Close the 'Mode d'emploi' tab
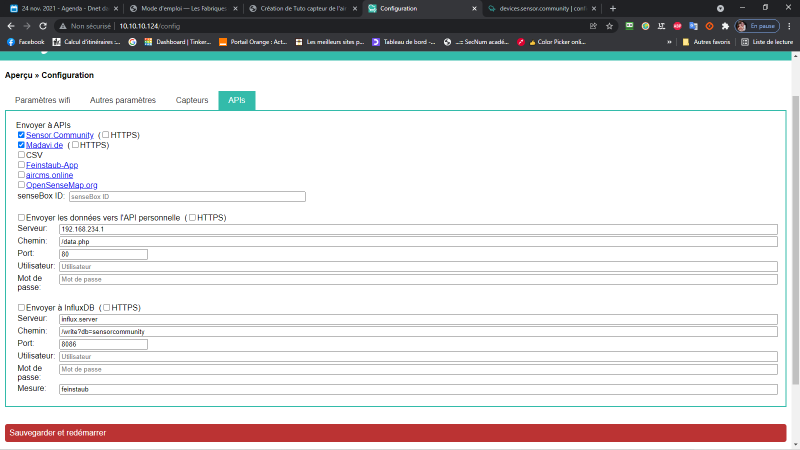800x450 pixels. point(235,8)
